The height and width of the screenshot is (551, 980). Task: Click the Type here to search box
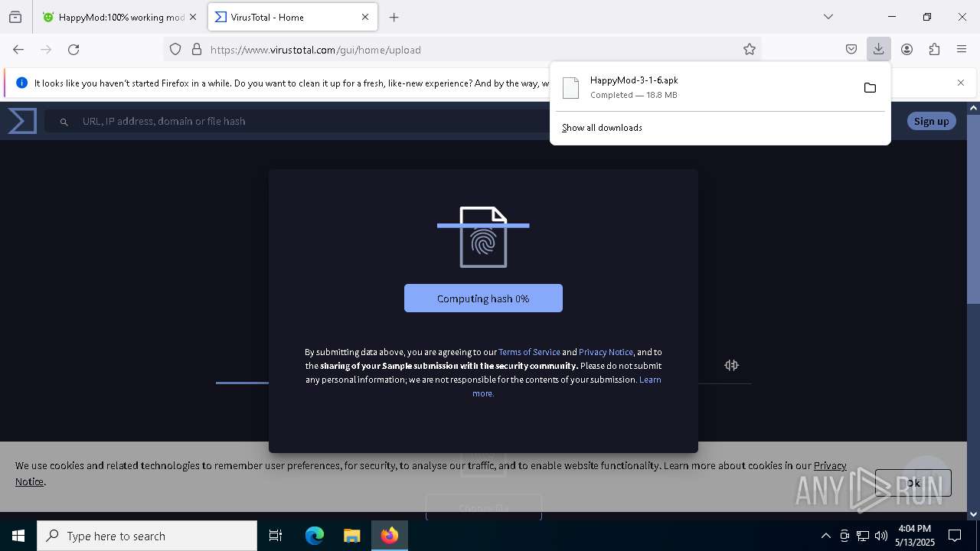pos(147,536)
